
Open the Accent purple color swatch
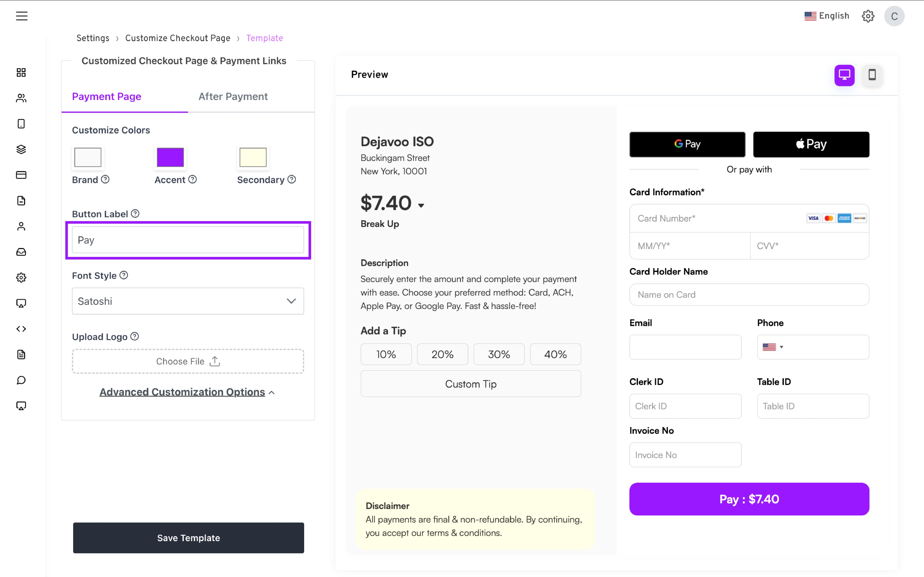[x=170, y=157]
